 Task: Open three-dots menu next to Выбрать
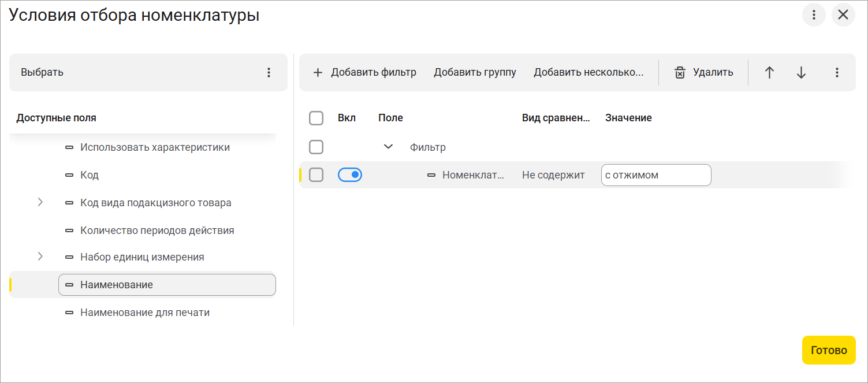point(269,73)
